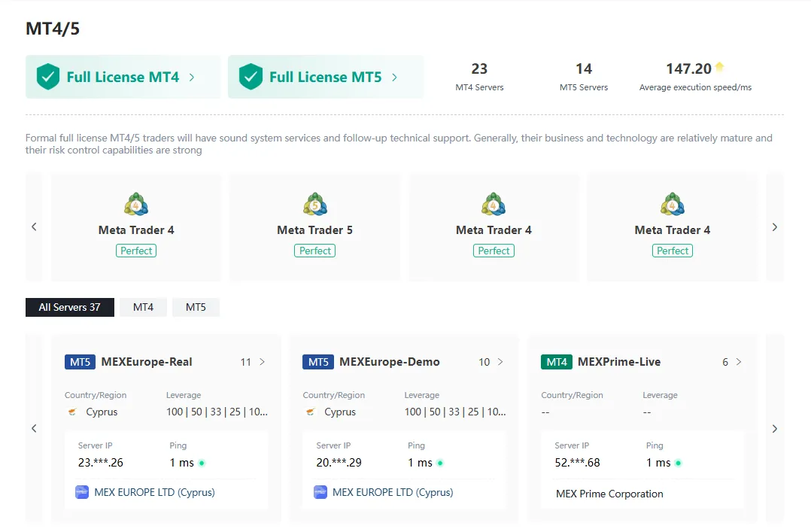Expand MEXEurope-Demo server list chevron
This screenshot has height=532, width=811.
500,362
